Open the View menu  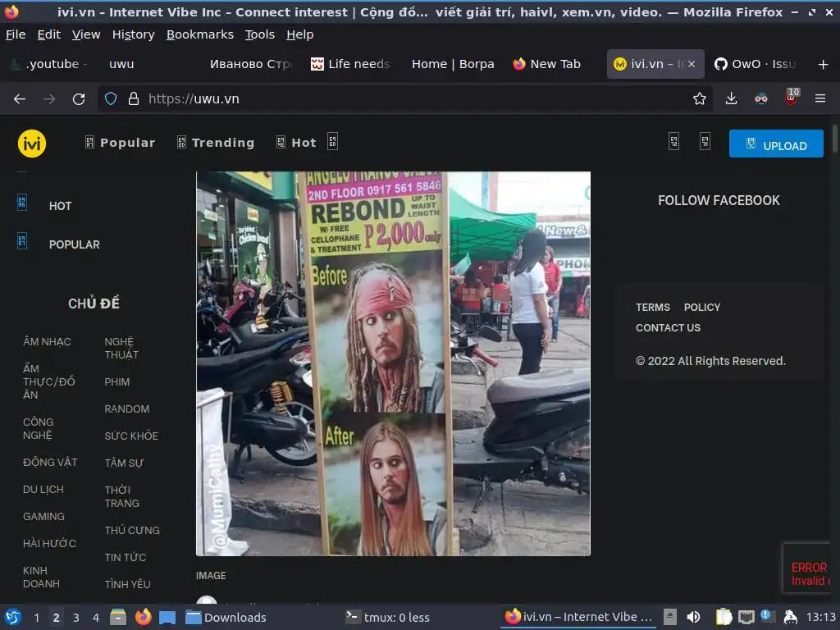coord(86,34)
